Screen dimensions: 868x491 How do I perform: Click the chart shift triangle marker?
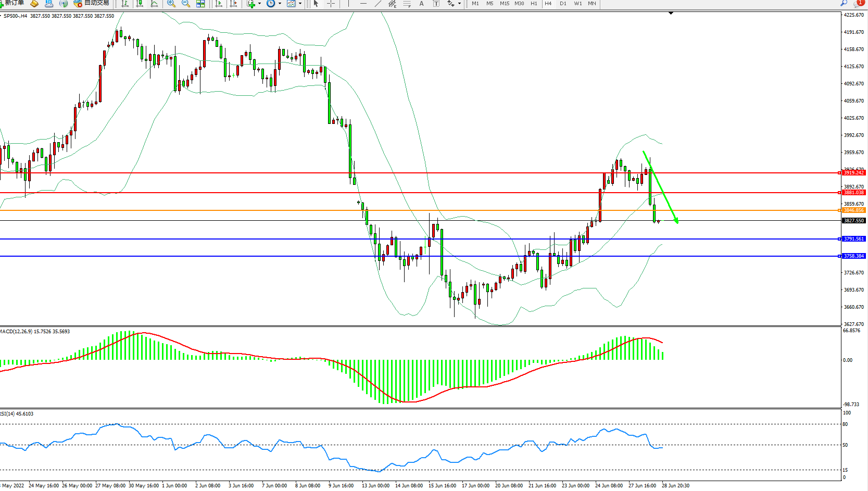671,13
